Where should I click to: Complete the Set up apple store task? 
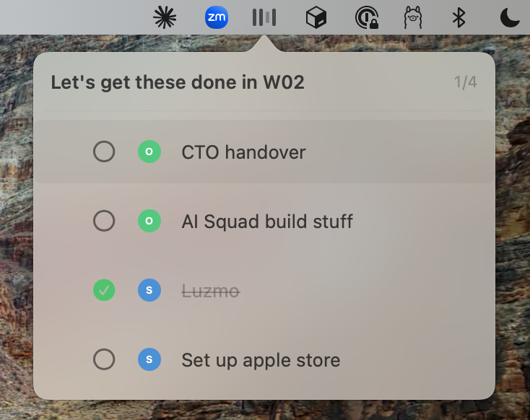(x=104, y=359)
